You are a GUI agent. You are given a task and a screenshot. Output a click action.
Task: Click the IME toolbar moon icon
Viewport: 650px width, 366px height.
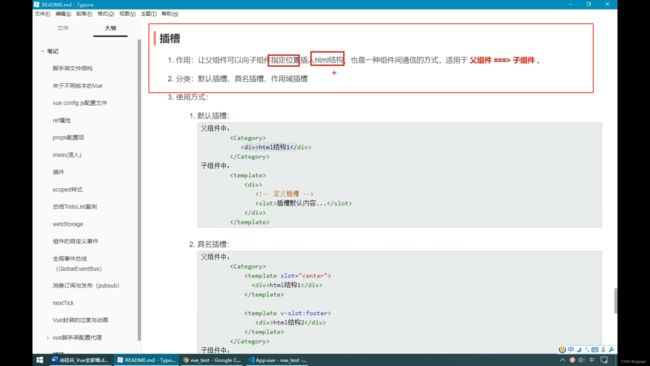tap(579, 349)
